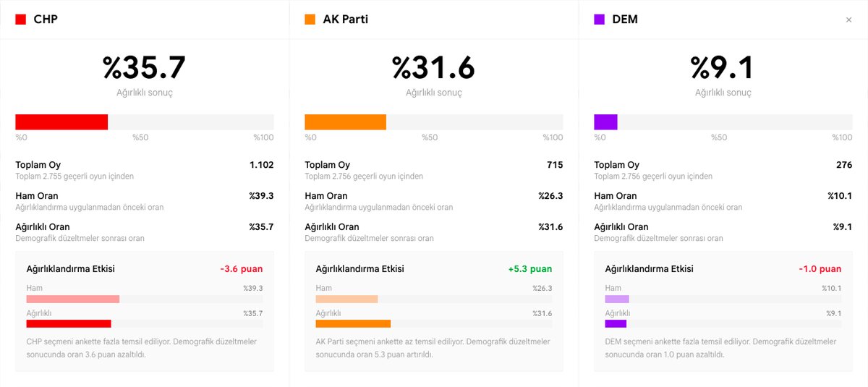Click the DEM seçmeni explanation text
This screenshot has height=387, width=868.
click(x=721, y=348)
